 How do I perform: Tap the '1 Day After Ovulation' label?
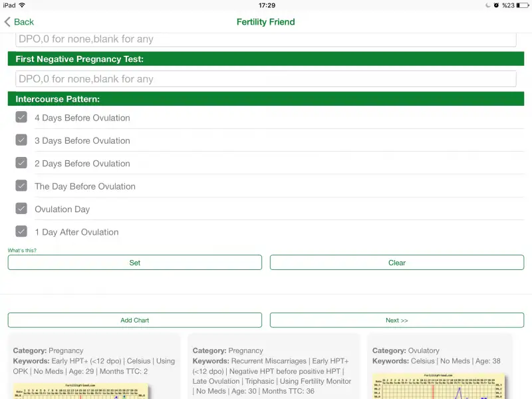coord(76,232)
